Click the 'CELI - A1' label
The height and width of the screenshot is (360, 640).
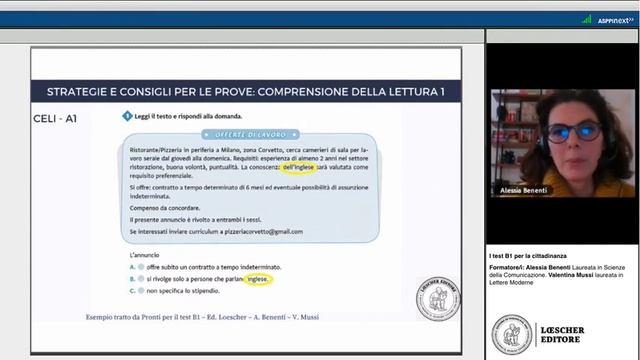tap(55, 119)
